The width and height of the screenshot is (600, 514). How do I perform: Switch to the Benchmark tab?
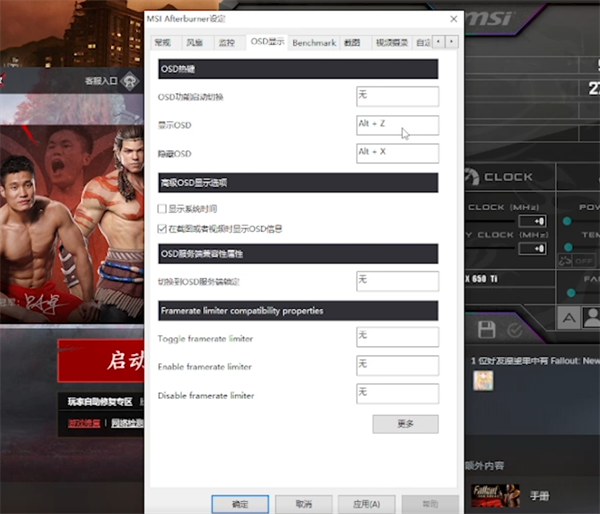(x=313, y=43)
